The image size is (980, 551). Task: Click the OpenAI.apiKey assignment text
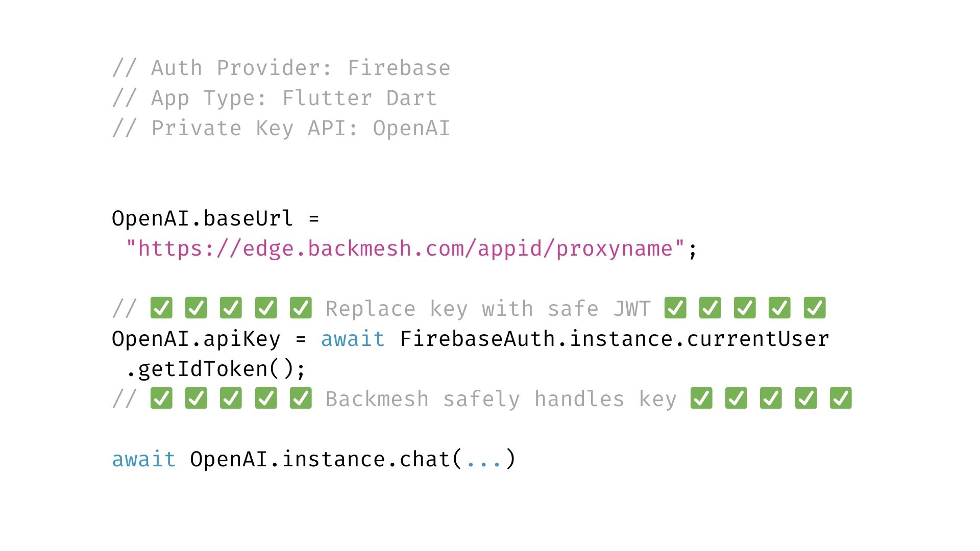click(196, 339)
